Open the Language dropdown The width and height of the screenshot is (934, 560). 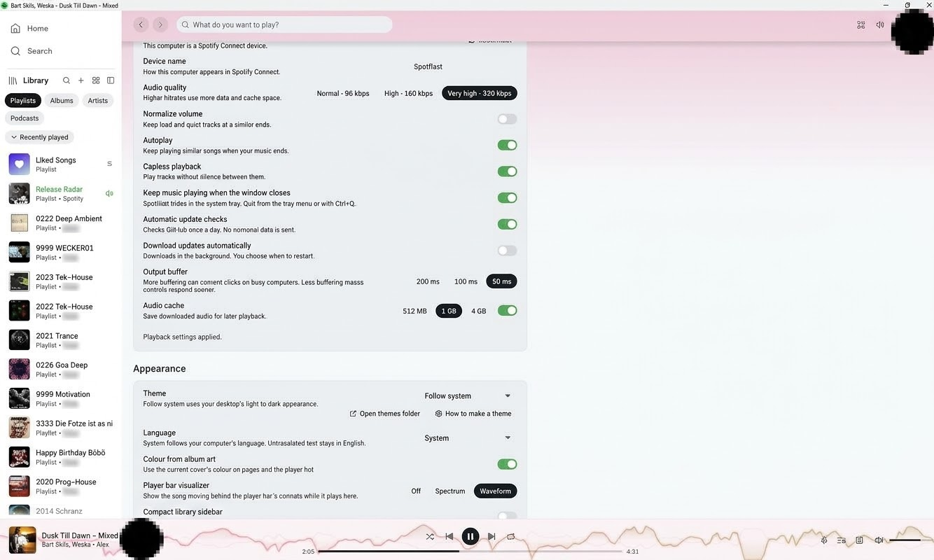468,438
